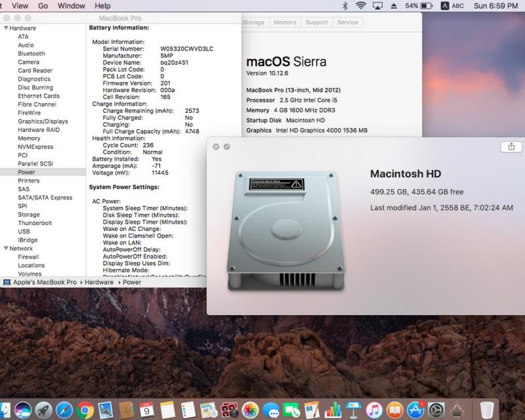Screen dimensions: 525x420
Task: Collapse the Network tree section
Action: pos(6,249)
